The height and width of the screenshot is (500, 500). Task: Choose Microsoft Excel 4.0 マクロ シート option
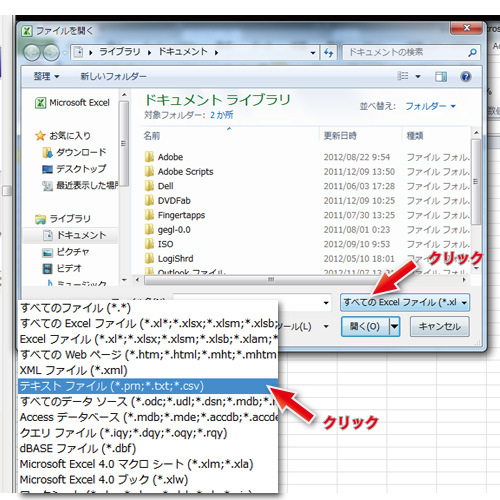[148, 464]
